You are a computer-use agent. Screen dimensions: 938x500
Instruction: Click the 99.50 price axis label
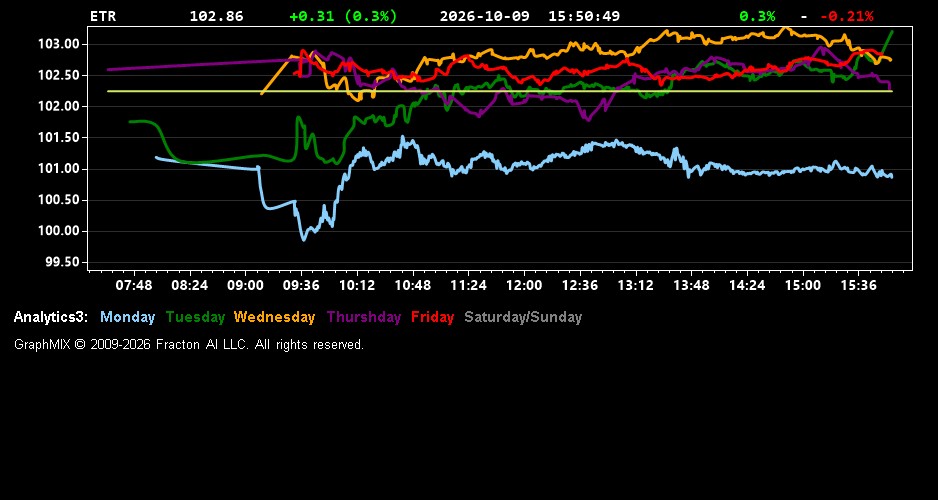pyautogui.click(x=62, y=263)
